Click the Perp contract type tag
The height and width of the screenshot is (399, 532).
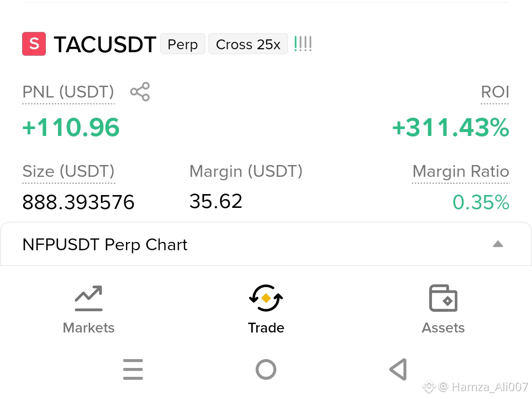[x=183, y=44]
